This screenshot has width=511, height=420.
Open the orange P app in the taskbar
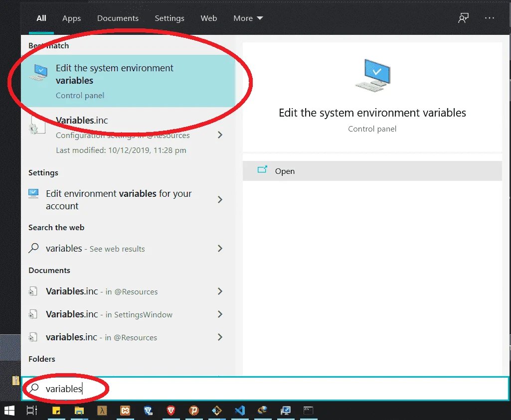(x=194, y=411)
